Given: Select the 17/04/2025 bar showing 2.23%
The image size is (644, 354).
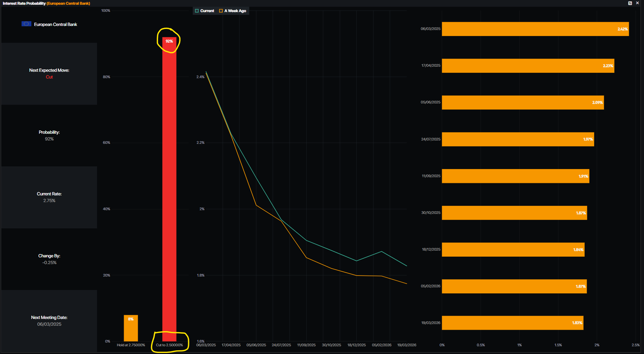Looking at the screenshot, I should pos(528,66).
